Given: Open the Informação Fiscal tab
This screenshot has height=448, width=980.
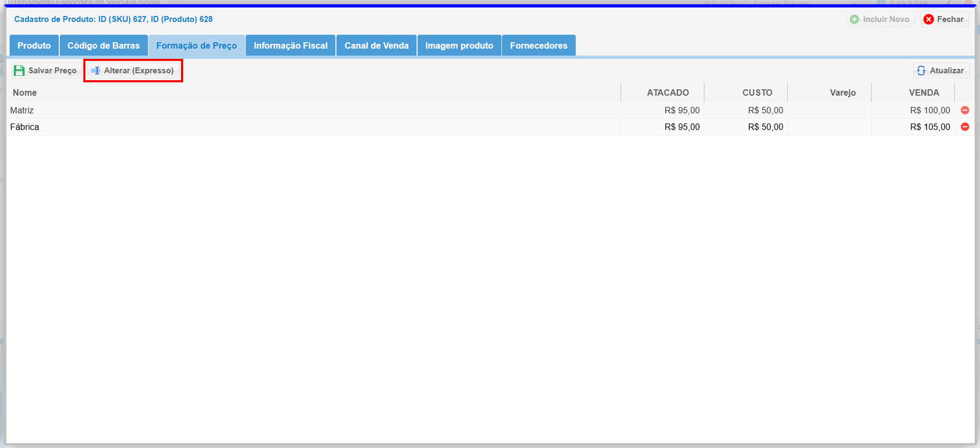Looking at the screenshot, I should (291, 45).
